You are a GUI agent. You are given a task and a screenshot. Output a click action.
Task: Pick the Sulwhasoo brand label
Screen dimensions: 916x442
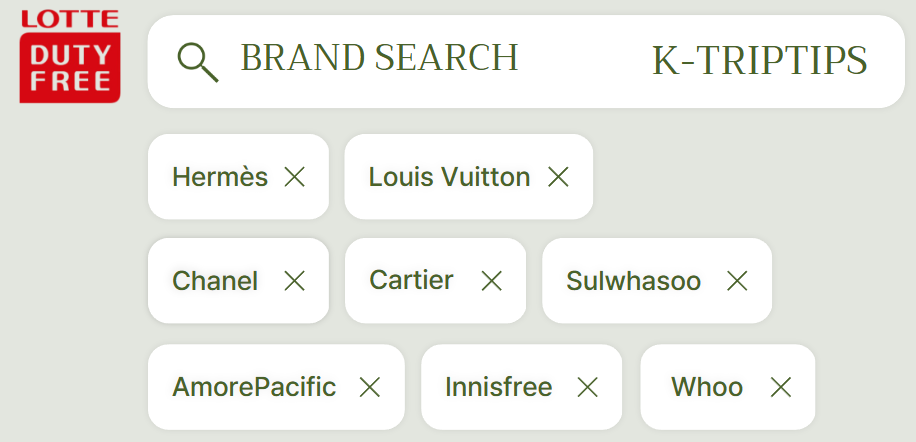tap(633, 281)
